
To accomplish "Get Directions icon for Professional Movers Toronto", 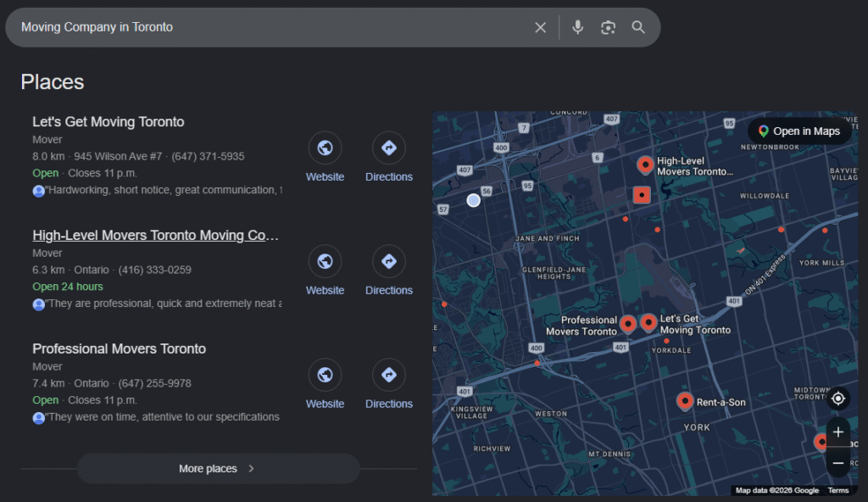I will [388, 375].
